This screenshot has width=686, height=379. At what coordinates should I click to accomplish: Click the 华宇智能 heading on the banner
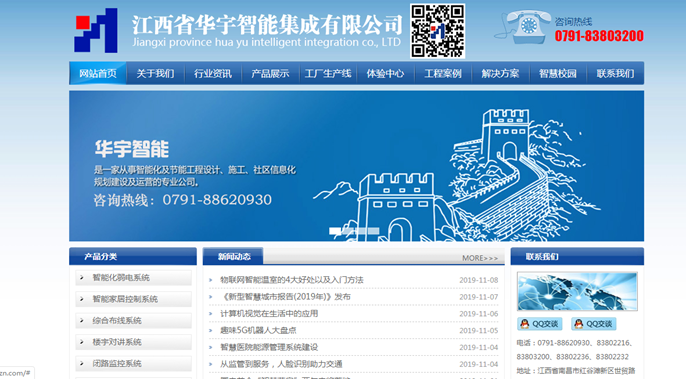click(x=132, y=149)
